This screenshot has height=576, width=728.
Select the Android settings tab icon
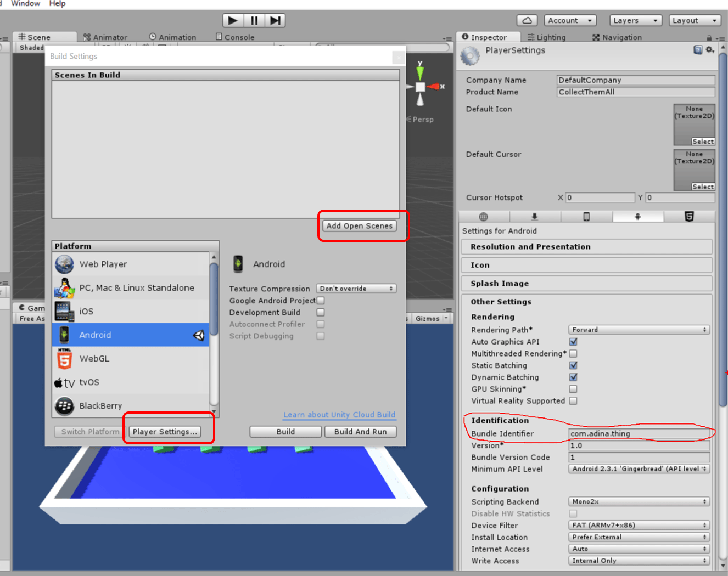point(637,217)
